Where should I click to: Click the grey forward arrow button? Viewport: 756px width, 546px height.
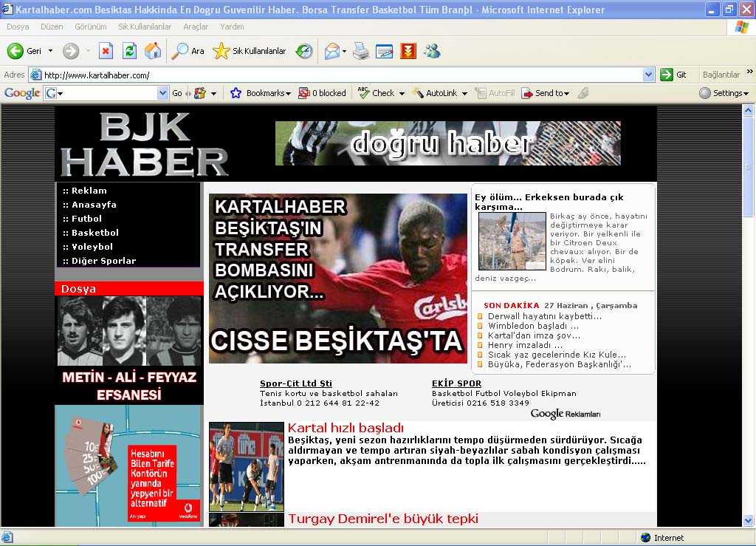71,51
